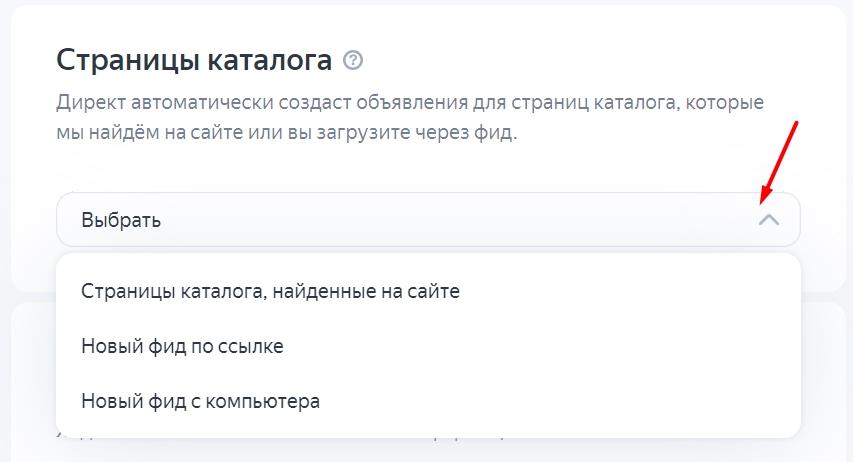Image resolution: width=853 pixels, height=462 pixels.
Task: Click the word ссылке in the dropdown list
Action: point(255,347)
